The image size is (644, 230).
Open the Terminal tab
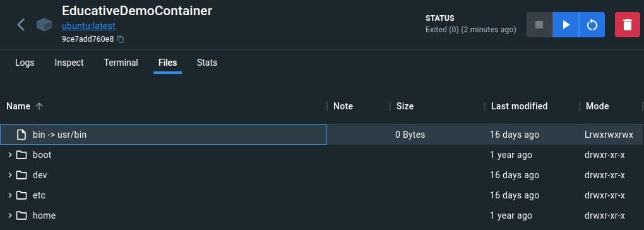pyautogui.click(x=121, y=63)
